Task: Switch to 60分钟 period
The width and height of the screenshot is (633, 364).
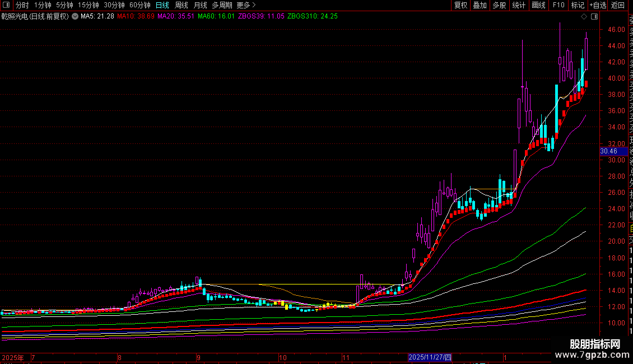Action: tap(139, 5)
